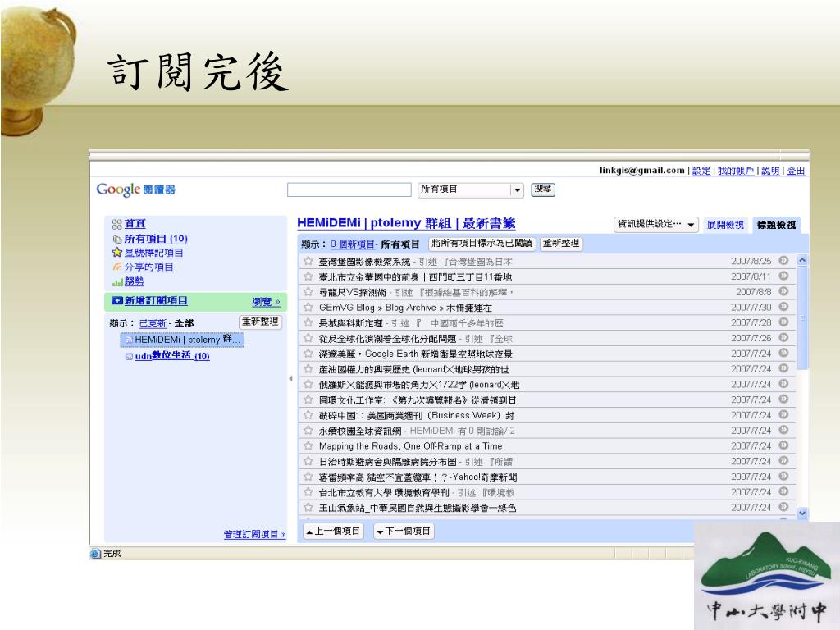The height and width of the screenshot is (630, 840).
Task: Click the trends (趨勢) bar chart icon
Action: tap(117, 282)
